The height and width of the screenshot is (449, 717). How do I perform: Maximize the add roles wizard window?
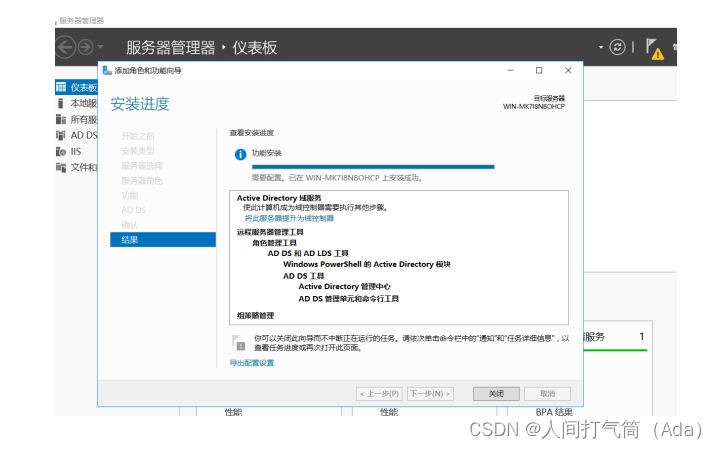tap(539, 70)
